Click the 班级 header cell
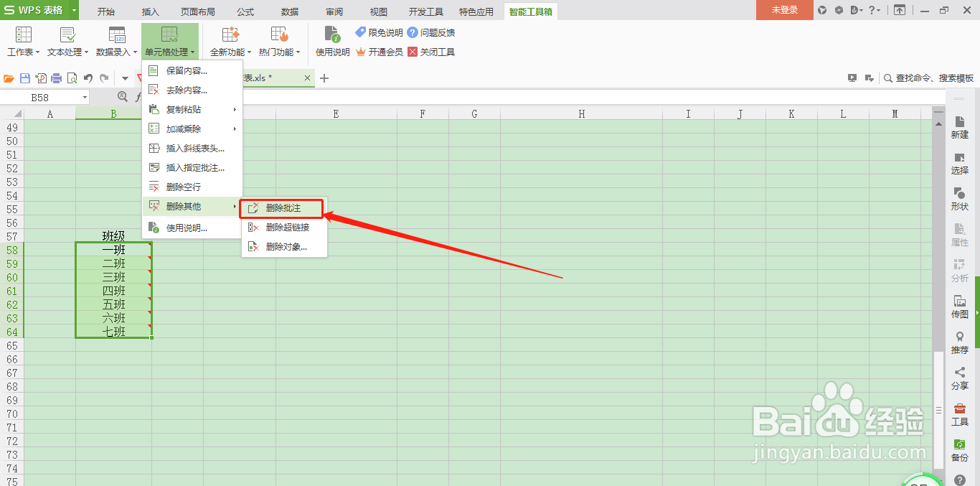The height and width of the screenshot is (486, 980). (113, 236)
